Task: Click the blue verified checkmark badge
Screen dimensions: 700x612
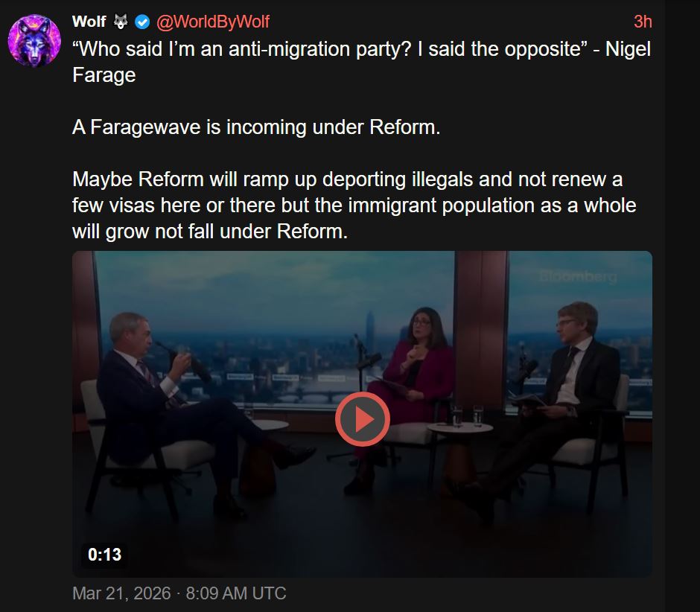Action: 142,22
